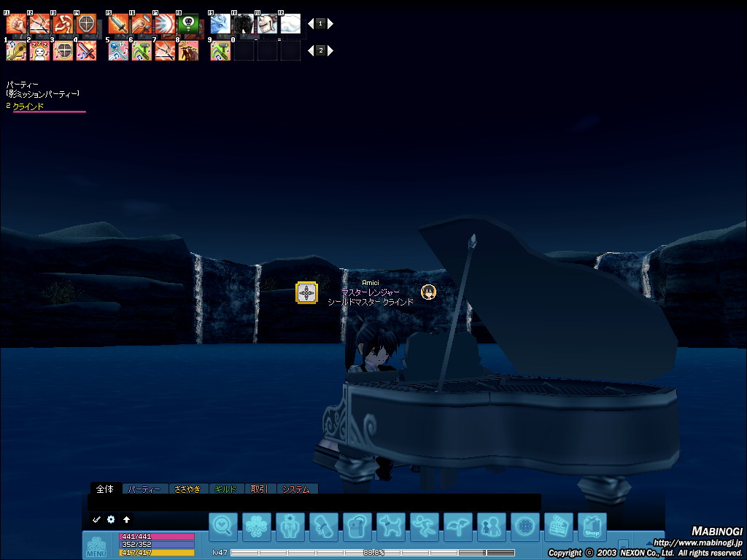Expand chat log with up arrow
This screenshot has width=747, height=560.
[x=126, y=519]
